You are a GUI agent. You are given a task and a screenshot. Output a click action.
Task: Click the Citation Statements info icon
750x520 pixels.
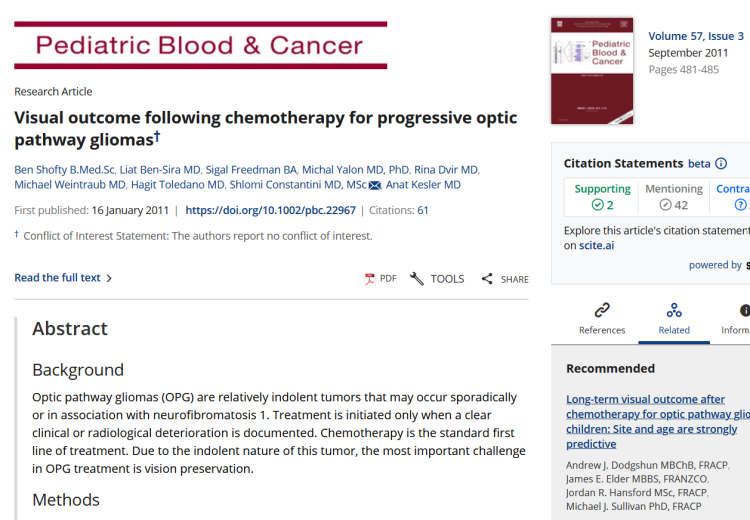(x=721, y=164)
